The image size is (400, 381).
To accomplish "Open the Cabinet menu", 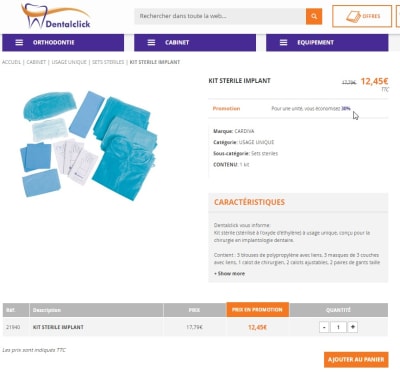I will pyautogui.click(x=195, y=43).
